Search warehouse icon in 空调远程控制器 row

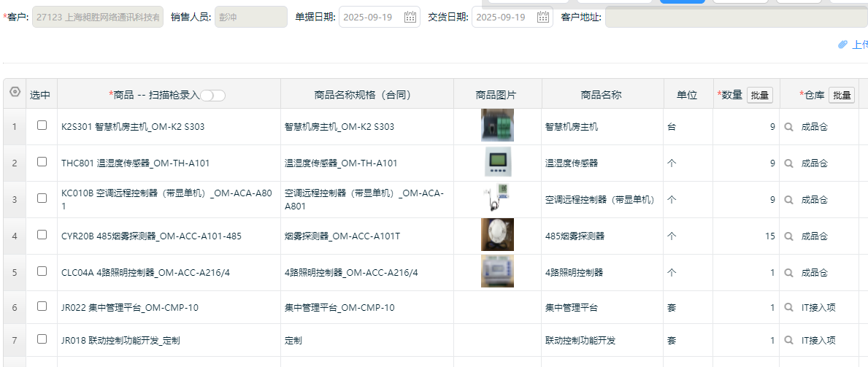pyautogui.click(x=789, y=200)
